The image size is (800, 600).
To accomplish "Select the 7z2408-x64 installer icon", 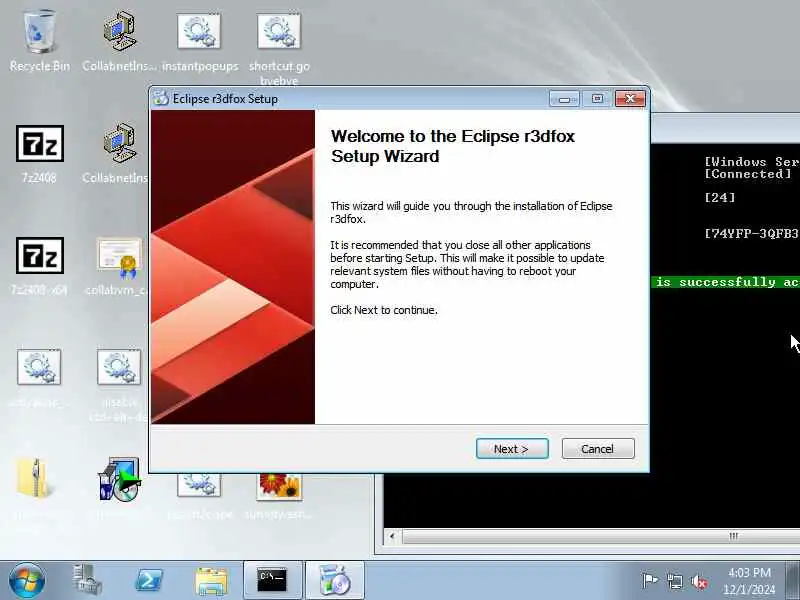I will (39, 265).
